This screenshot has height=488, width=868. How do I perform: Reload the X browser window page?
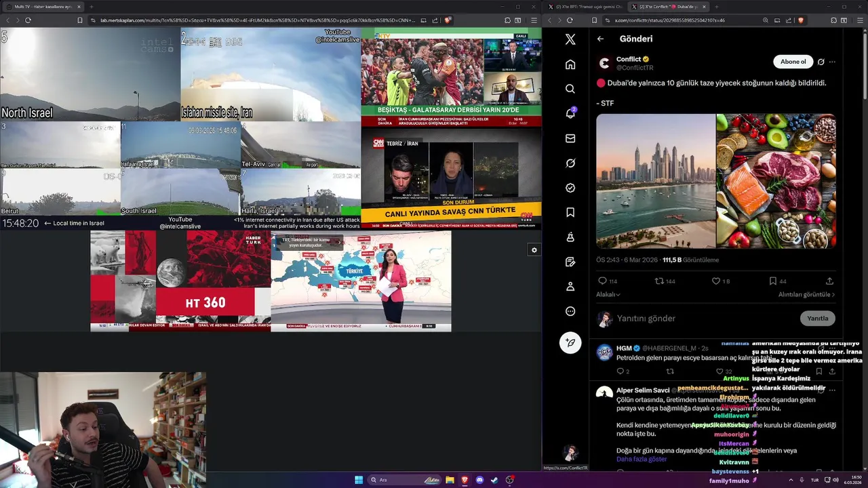[570, 20]
